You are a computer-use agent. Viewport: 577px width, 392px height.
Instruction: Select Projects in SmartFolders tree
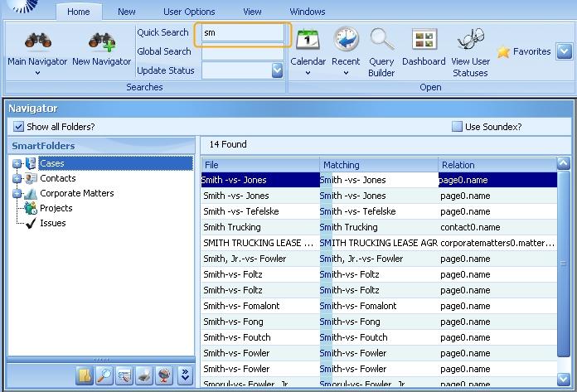[56, 208]
